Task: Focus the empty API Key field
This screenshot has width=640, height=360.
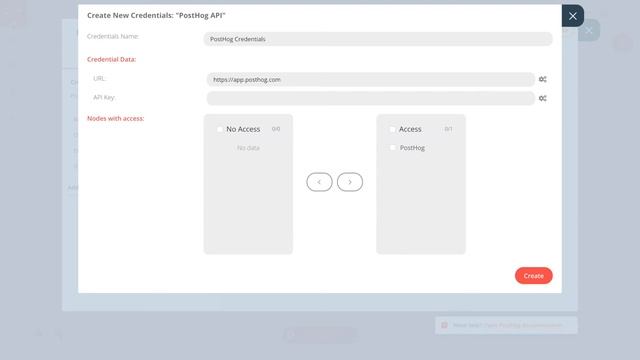Action: coord(371,98)
